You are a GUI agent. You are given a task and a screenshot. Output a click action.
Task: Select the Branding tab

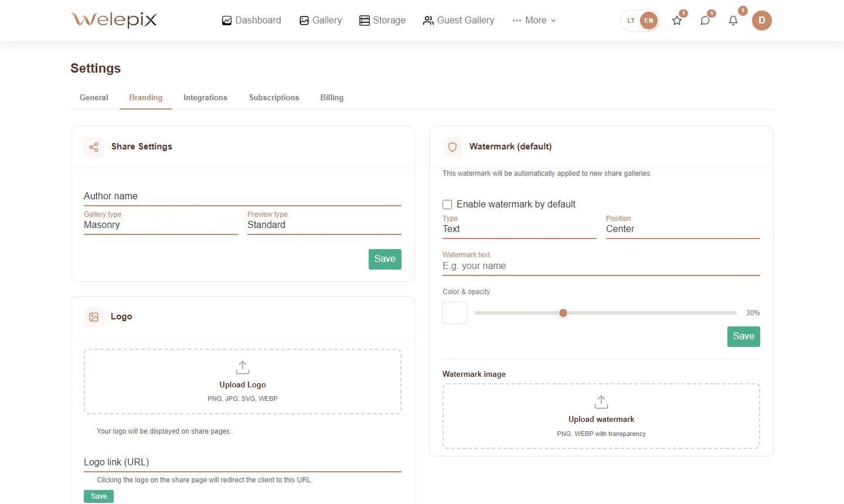point(146,98)
